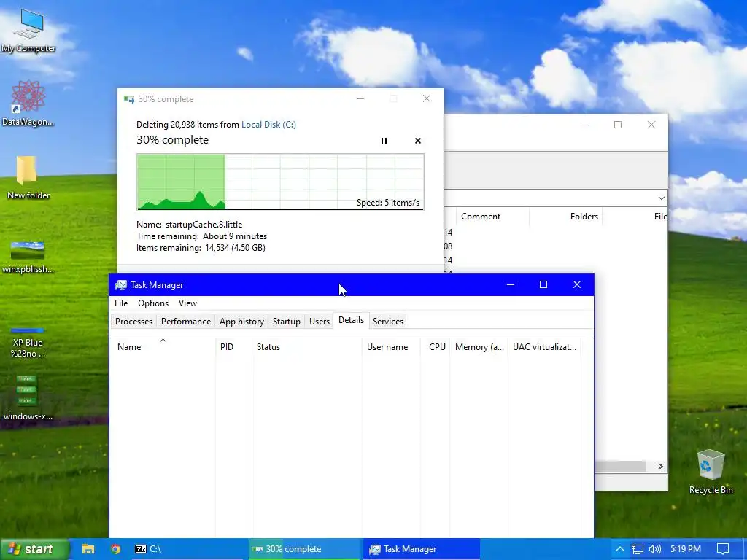Close the 7-Zip window behind
Screen dimensions: 747x560
(651, 125)
